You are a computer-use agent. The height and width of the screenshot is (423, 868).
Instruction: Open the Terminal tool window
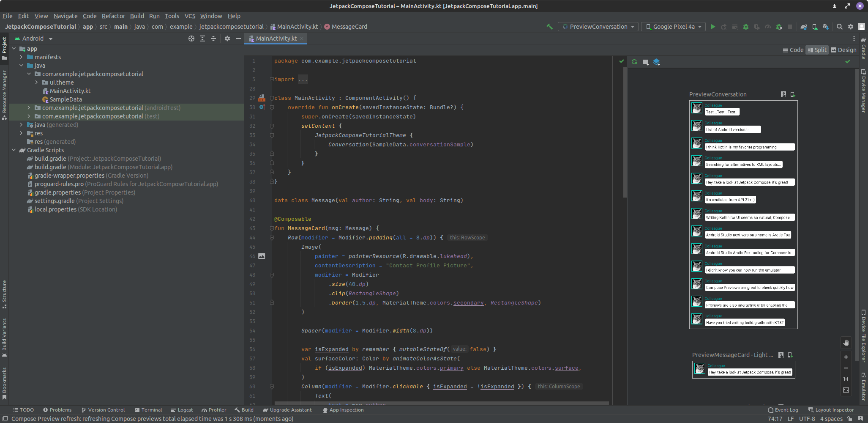coord(148,410)
